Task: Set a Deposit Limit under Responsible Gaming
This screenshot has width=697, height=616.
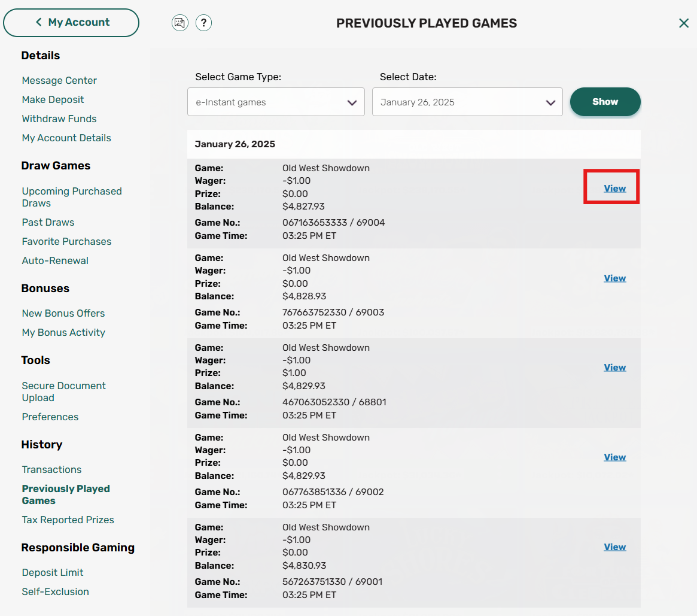Action: click(x=52, y=572)
